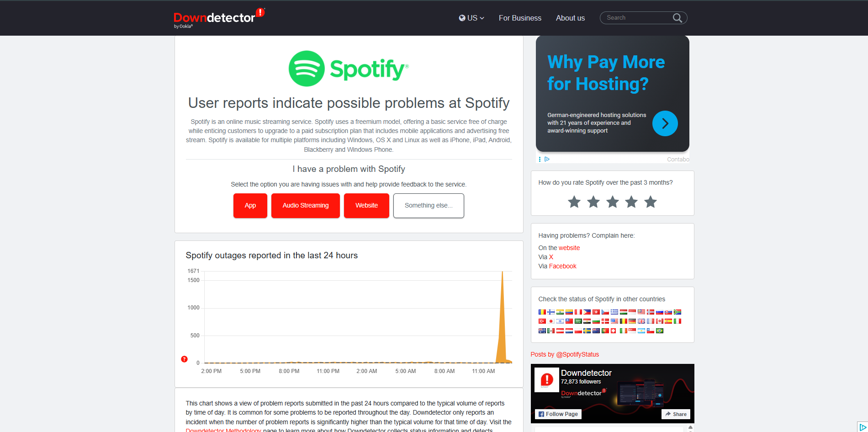This screenshot has height=432, width=868.
Task: Open the complain on website link
Action: (569, 248)
